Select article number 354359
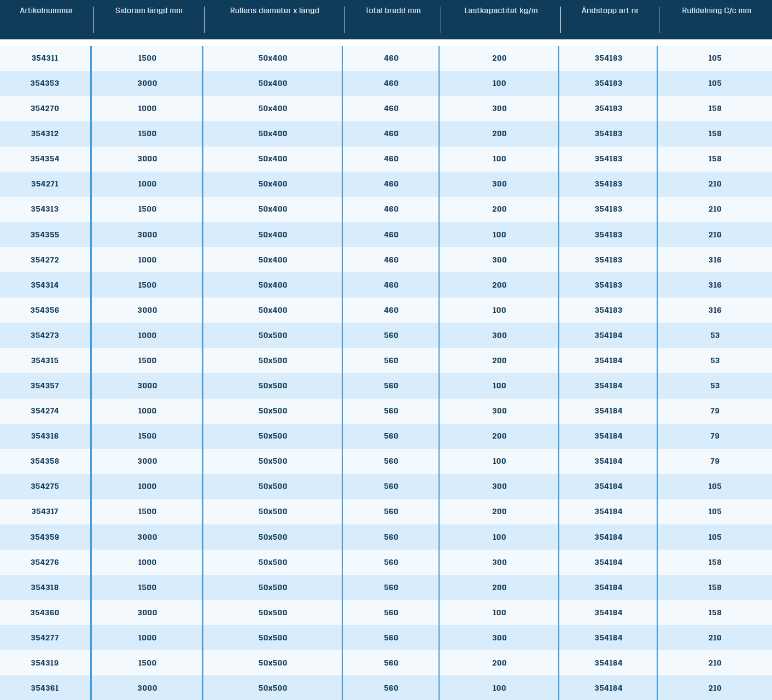This screenshot has width=772, height=700. coord(45,537)
